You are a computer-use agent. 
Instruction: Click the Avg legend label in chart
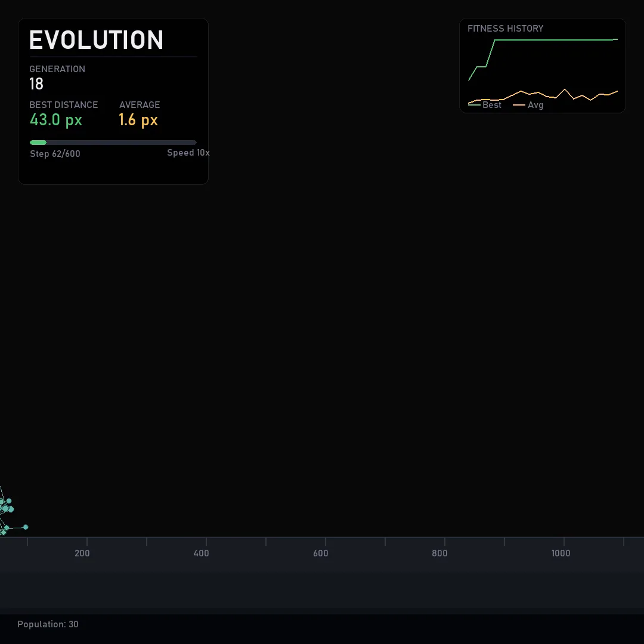[535, 105]
